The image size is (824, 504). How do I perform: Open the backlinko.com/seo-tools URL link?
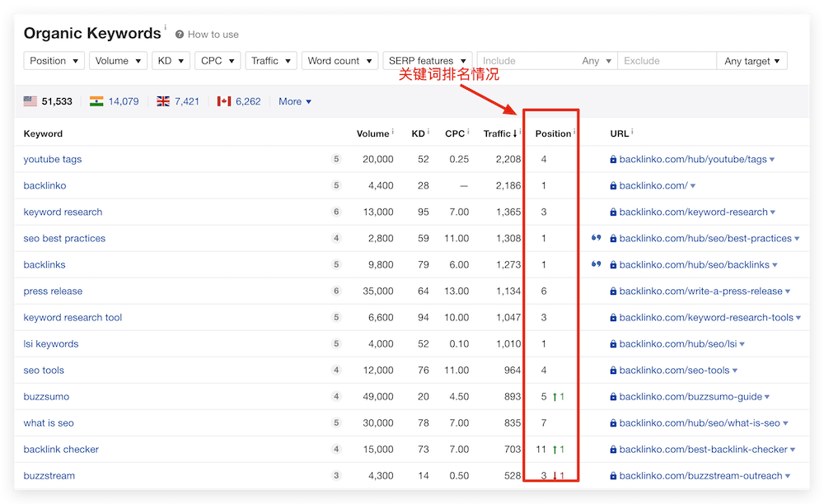674,370
